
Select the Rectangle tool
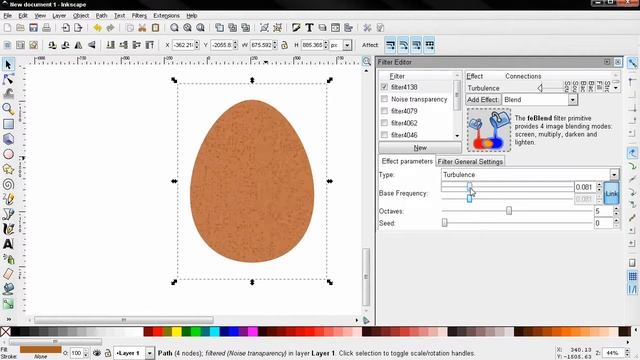(x=8, y=124)
